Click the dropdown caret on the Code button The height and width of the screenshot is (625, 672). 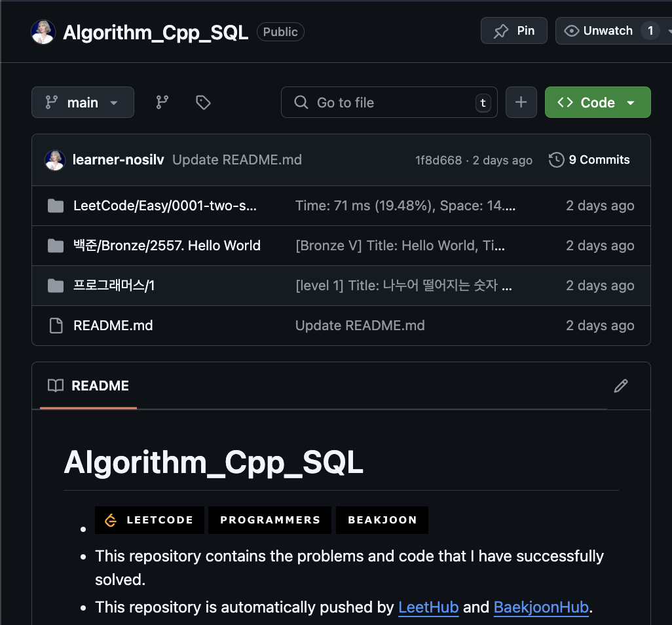(x=631, y=103)
